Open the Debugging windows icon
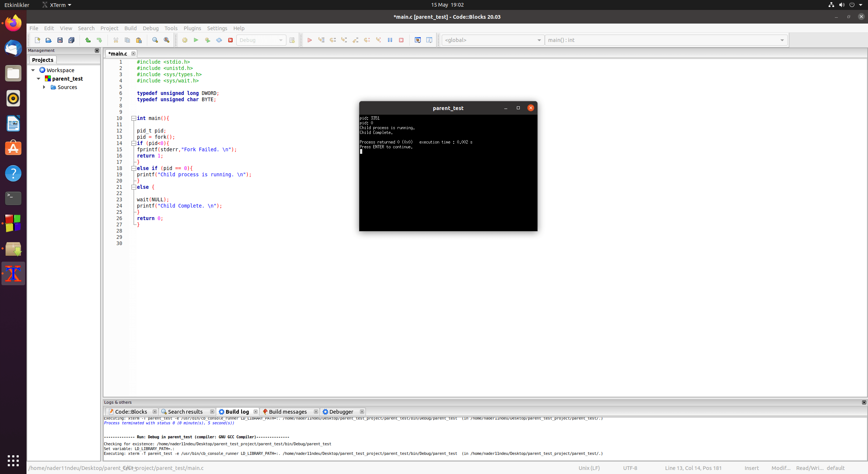Viewport: 868px width, 474px height. [x=418, y=40]
